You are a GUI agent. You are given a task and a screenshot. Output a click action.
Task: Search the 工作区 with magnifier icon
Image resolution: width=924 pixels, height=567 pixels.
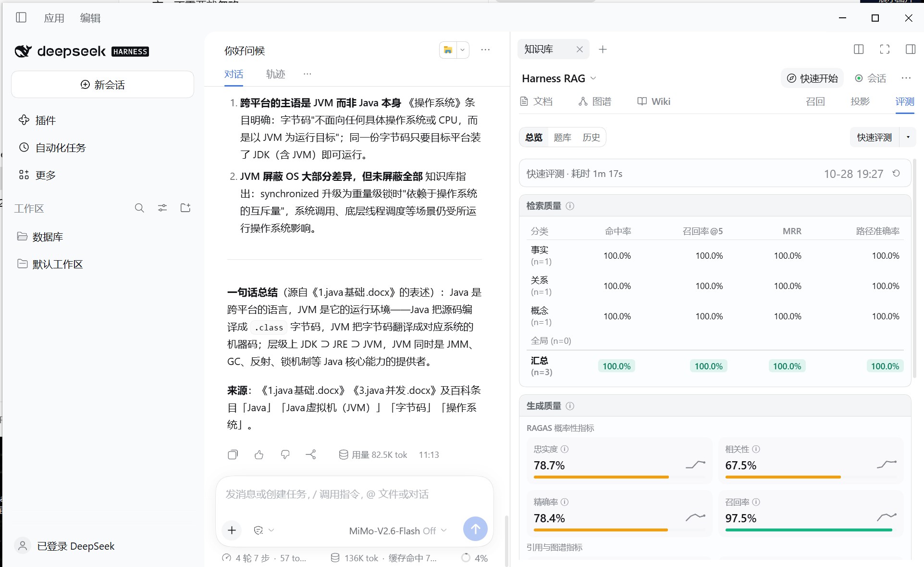[x=139, y=208]
